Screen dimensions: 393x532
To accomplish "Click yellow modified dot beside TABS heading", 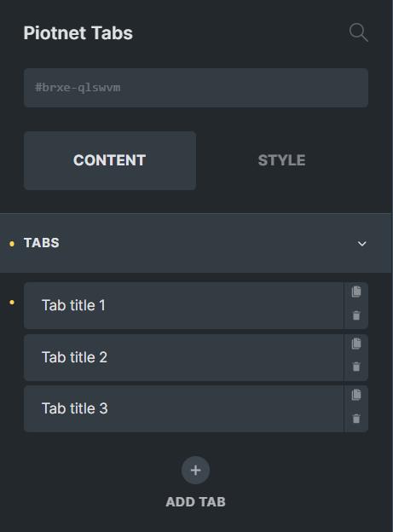I will pos(12,244).
